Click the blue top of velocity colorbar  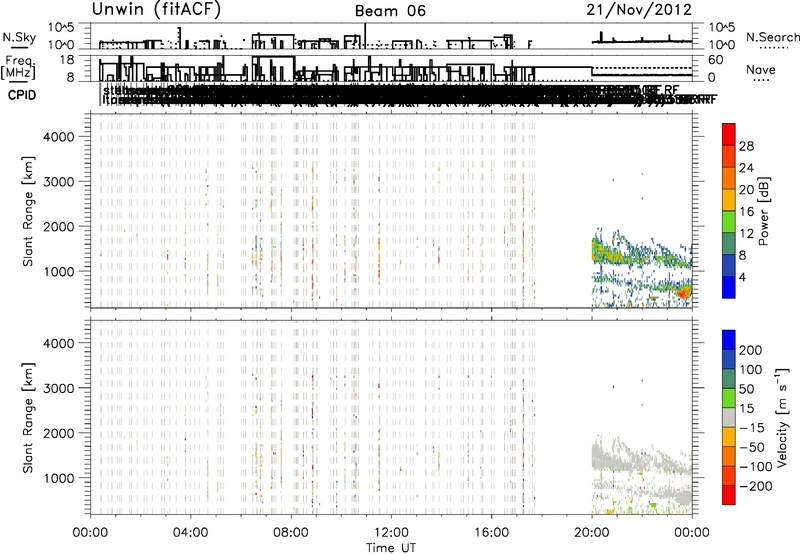729,340
